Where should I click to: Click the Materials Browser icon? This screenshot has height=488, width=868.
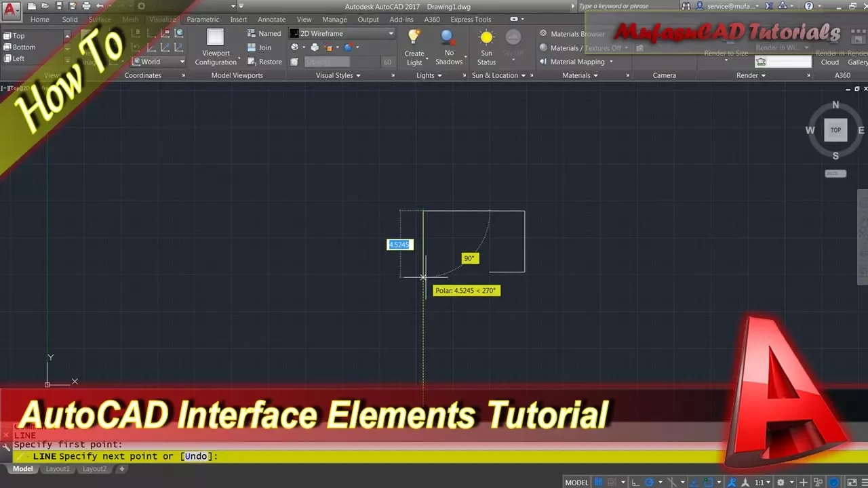(543, 33)
